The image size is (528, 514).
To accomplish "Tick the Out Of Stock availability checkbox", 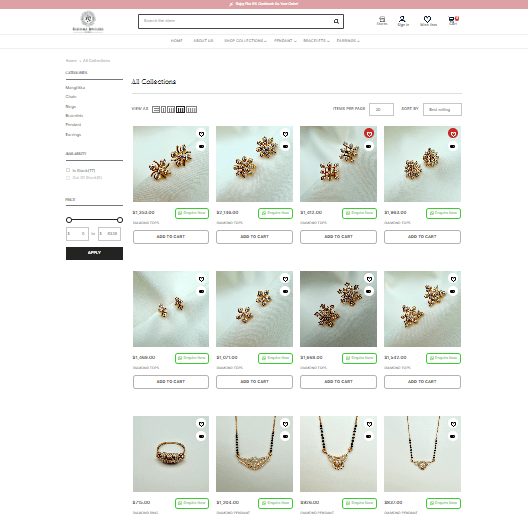I will (68, 178).
